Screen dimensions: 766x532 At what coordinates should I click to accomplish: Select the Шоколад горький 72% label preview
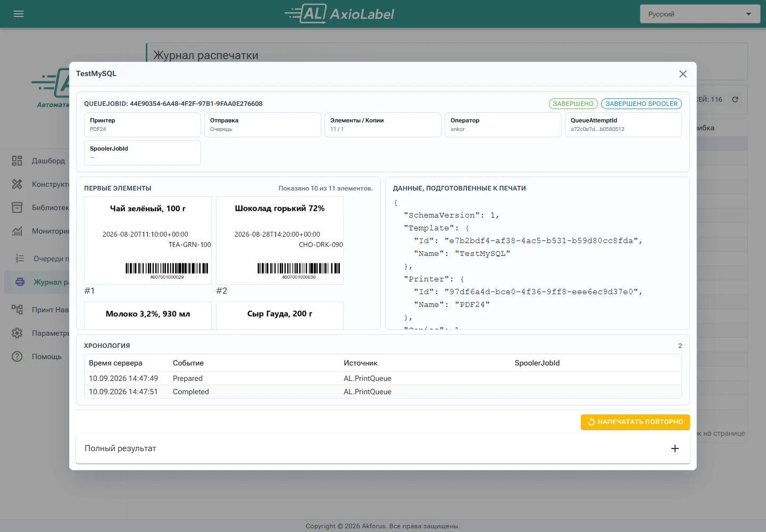280,240
